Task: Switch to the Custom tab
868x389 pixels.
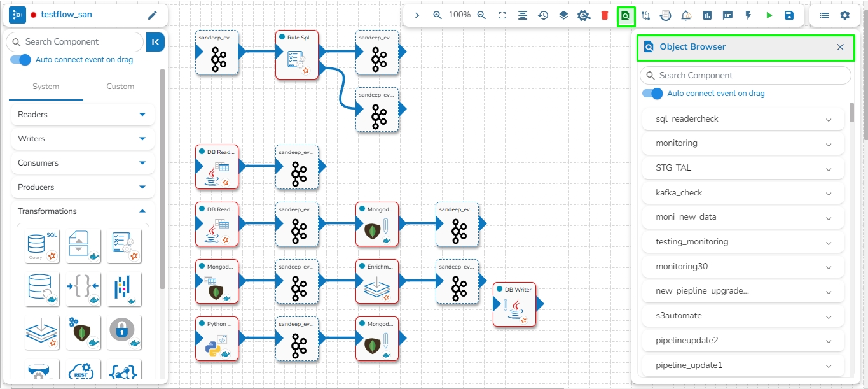Action: point(120,87)
